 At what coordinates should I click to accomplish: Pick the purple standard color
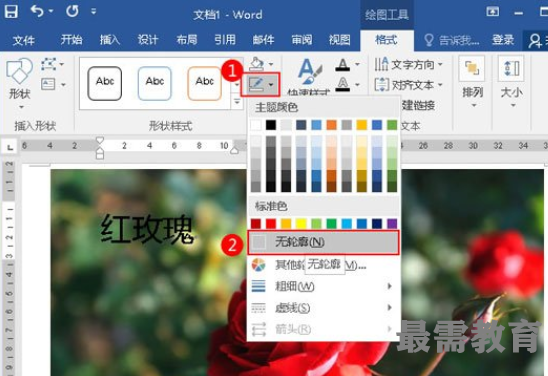pos(392,223)
